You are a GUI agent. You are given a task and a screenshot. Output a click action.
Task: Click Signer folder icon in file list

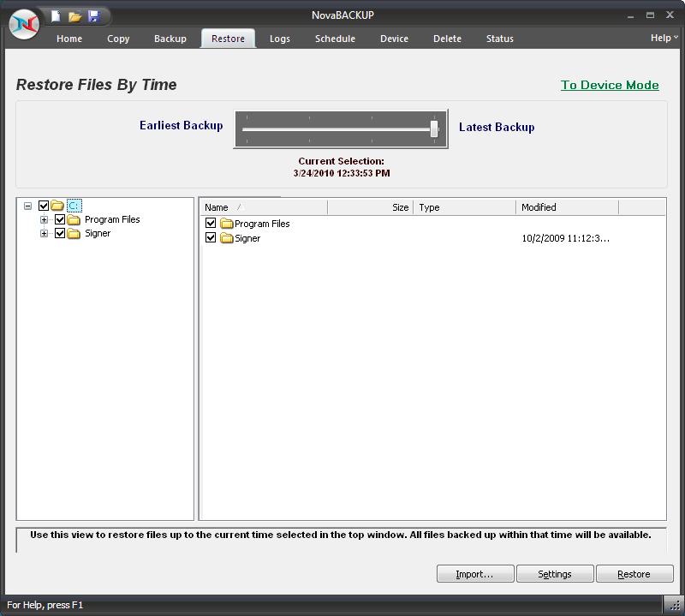[x=226, y=238]
